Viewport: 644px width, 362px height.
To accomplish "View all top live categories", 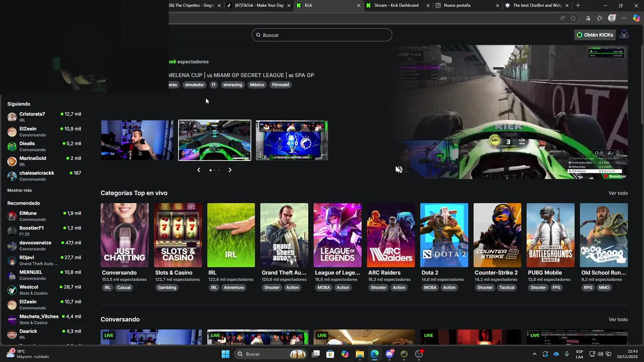I will (x=618, y=193).
